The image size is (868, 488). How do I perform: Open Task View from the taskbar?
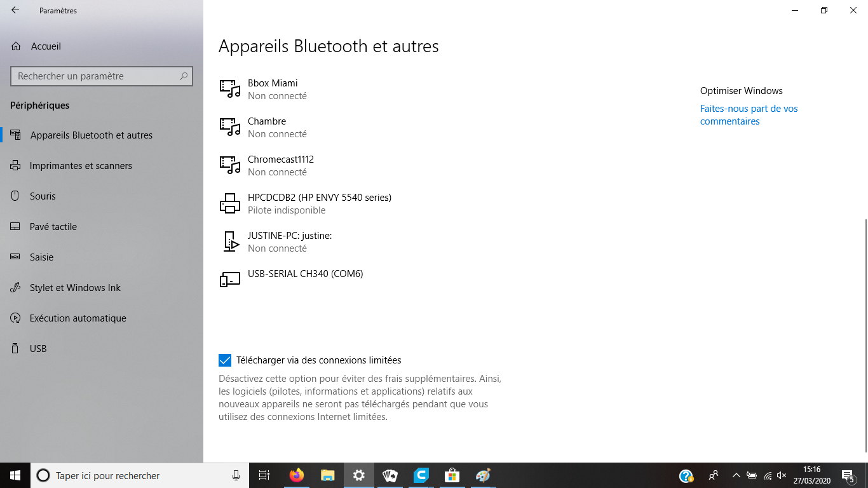click(264, 475)
